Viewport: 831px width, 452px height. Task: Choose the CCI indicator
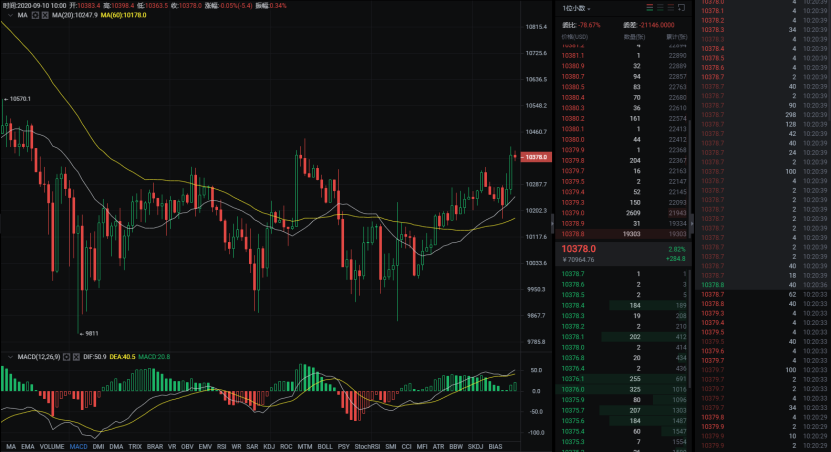[x=406, y=447]
